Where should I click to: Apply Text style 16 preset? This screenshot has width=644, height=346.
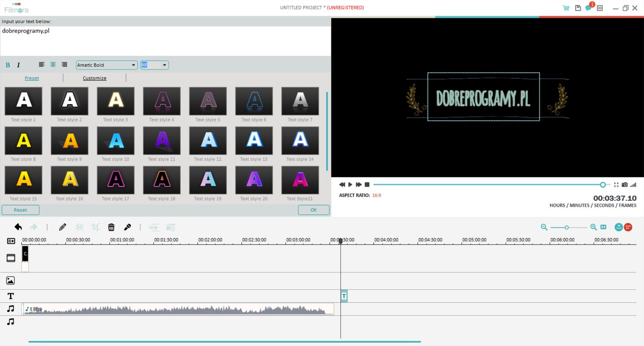tap(70, 180)
